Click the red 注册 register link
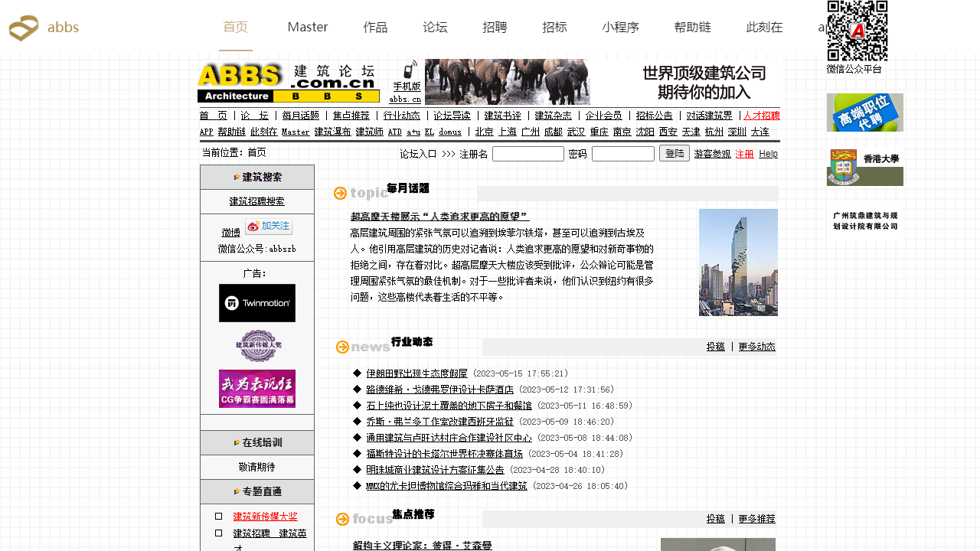The height and width of the screenshot is (551, 980). (x=744, y=154)
